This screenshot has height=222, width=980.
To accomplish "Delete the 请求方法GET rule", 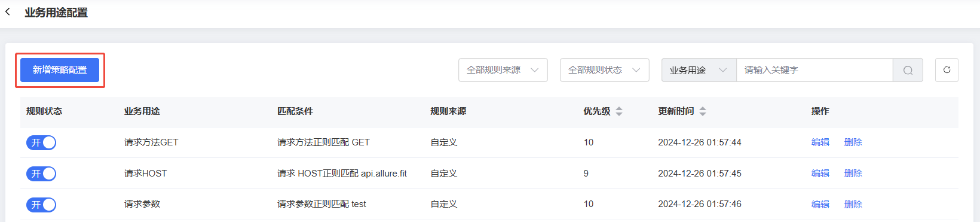I will [853, 142].
